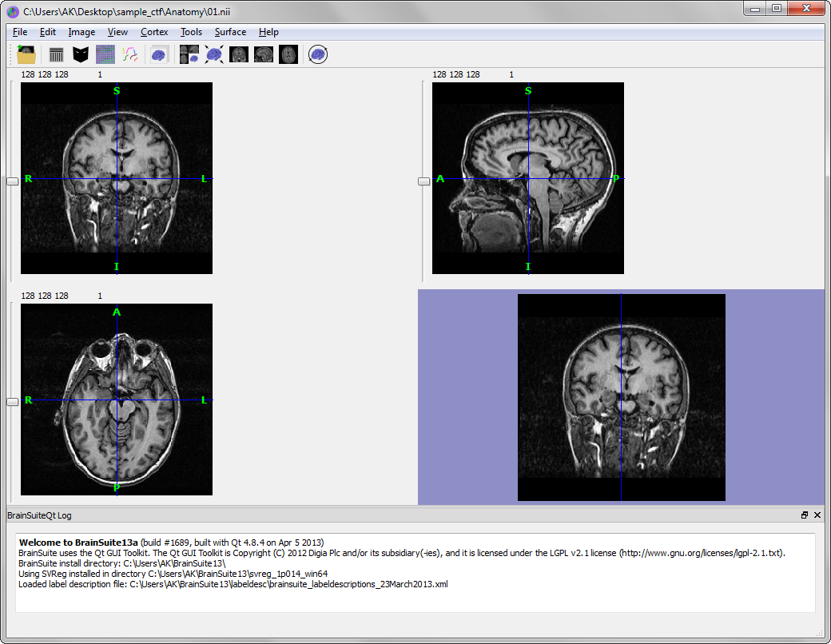Screen dimensions: 831x644
Task: Close the BrainSuiteQt Log panel
Action: [x=817, y=515]
